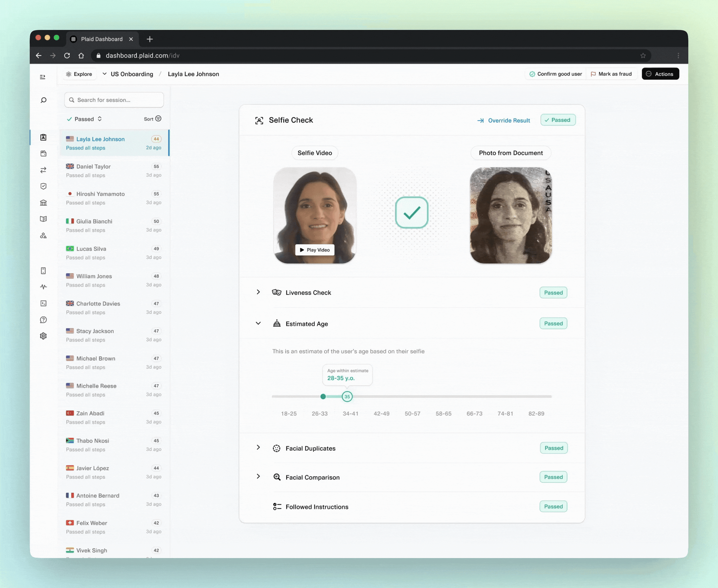Viewport: 718px width, 588px height.
Task: Open the help question mark icon
Action: click(43, 320)
